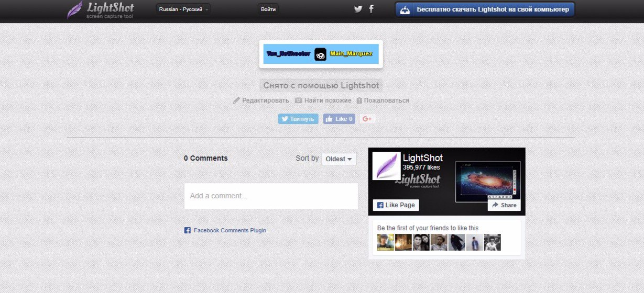Click Редактировать edit link
Image resolution: width=644 pixels, height=293 pixels.
[265, 100]
